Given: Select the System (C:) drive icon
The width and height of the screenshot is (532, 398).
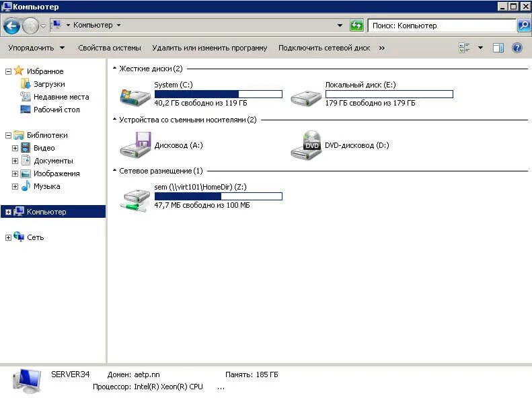Looking at the screenshot, I should 135,97.
